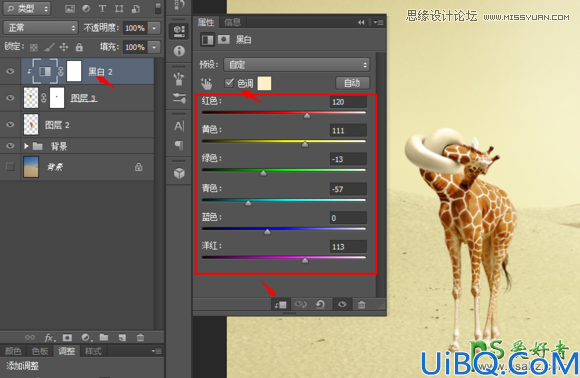Filter layers by smart objects icon

136,9
